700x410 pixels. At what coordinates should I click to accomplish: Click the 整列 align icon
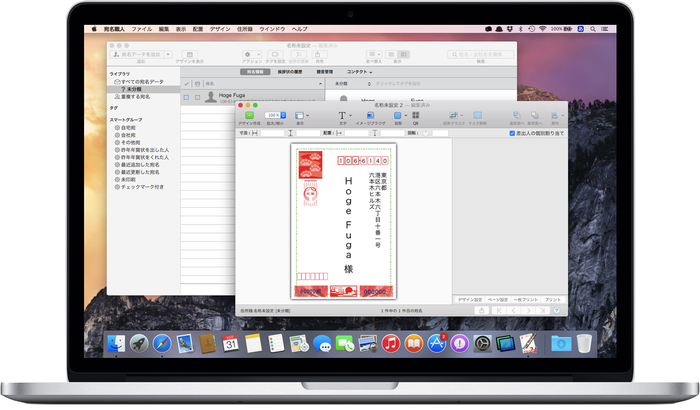pos(554,115)
